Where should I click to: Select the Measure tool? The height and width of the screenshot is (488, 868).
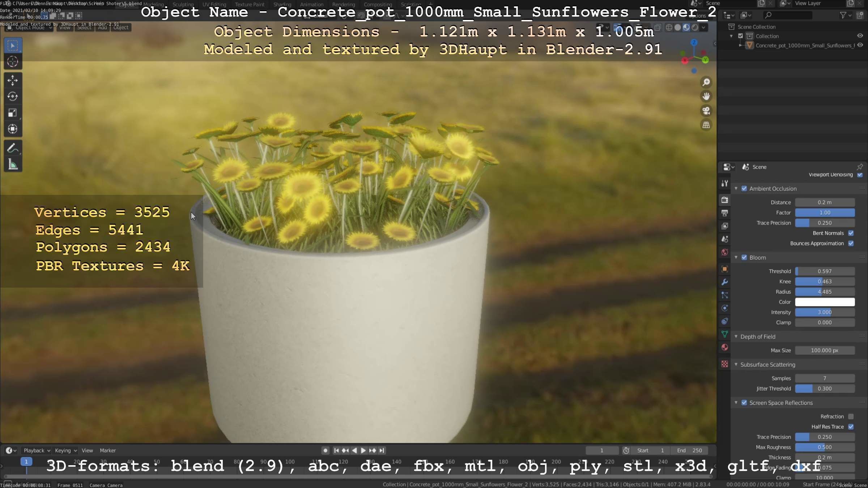tap(13, 164)
